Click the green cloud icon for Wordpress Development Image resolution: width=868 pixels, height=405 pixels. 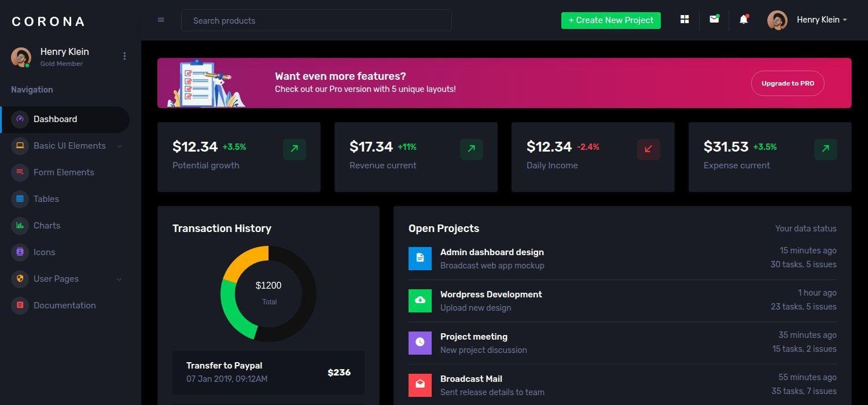click(420, 301)
